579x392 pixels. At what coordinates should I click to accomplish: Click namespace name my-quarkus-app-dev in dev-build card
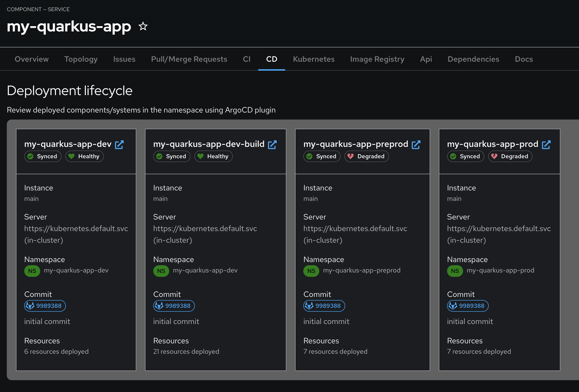(205, 271)
